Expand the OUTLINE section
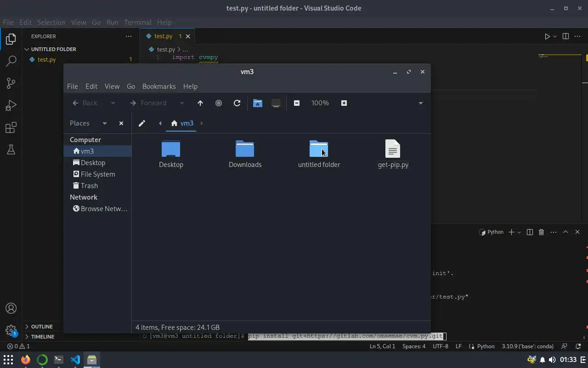This screenshot has width=588, height=368. point(41,327)
